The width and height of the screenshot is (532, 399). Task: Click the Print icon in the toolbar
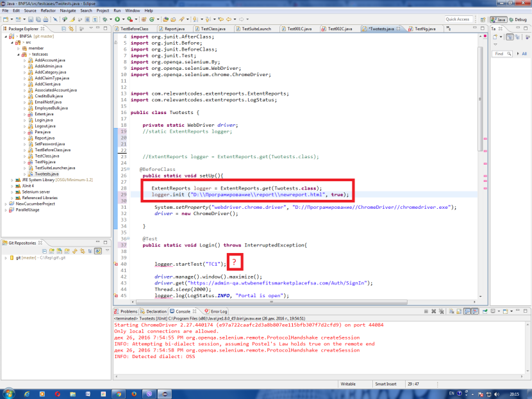tap(44, 20)
